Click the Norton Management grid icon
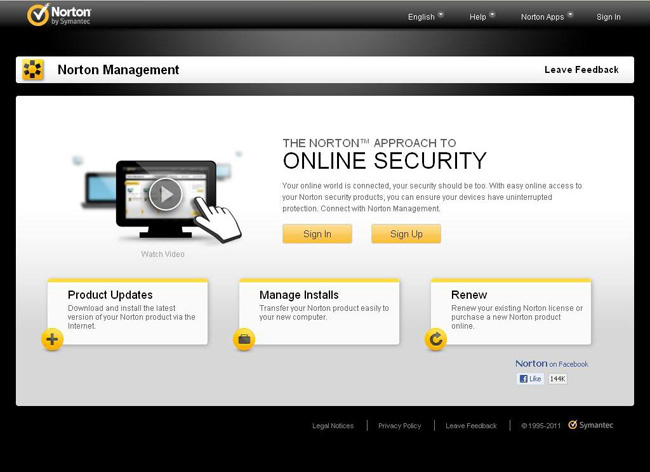Image resolution: width=650 pixels, height=472 pixels. tap(32, 70)
